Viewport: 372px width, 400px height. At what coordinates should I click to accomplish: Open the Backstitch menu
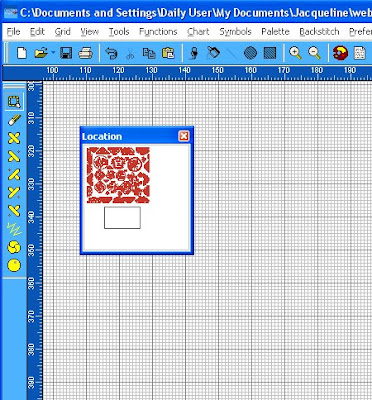pos(319,32)
